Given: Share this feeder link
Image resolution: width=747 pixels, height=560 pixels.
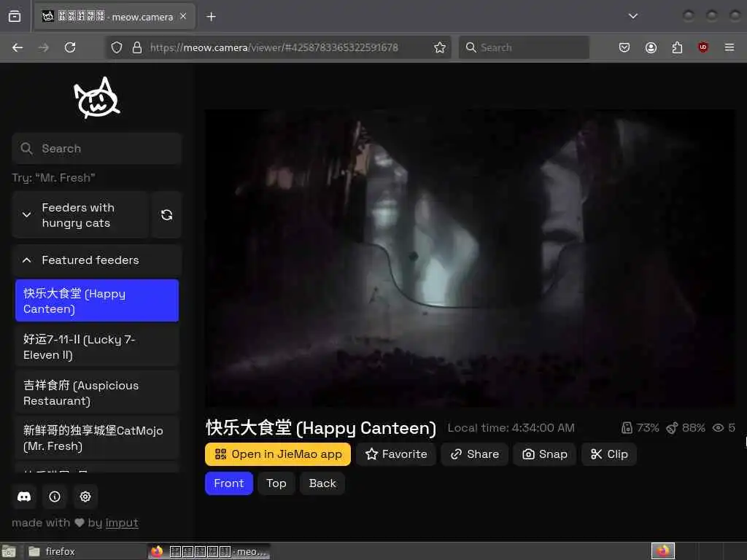Looking at the screenshot, I should 474,454.
